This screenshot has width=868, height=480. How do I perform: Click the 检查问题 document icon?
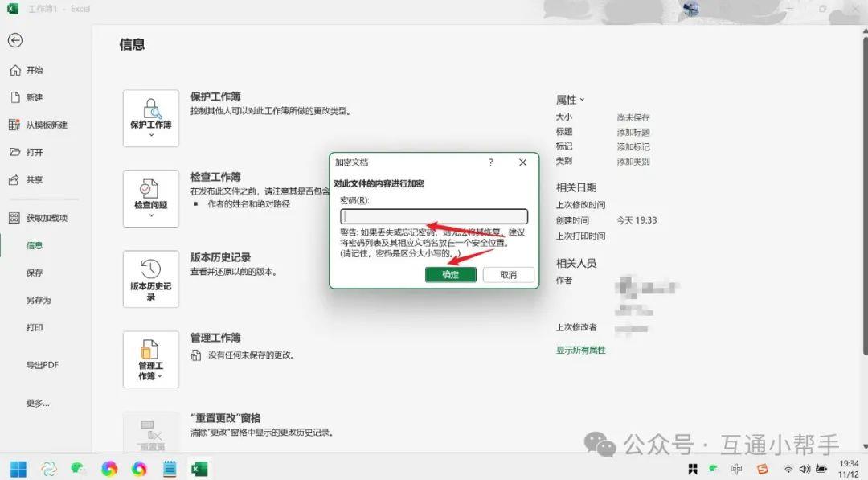(x=150, y=187)
